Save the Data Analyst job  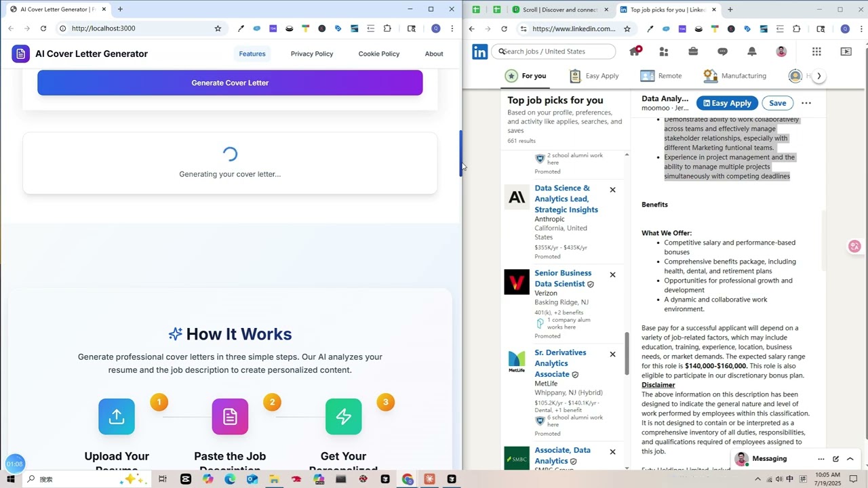tap(778, 103)
